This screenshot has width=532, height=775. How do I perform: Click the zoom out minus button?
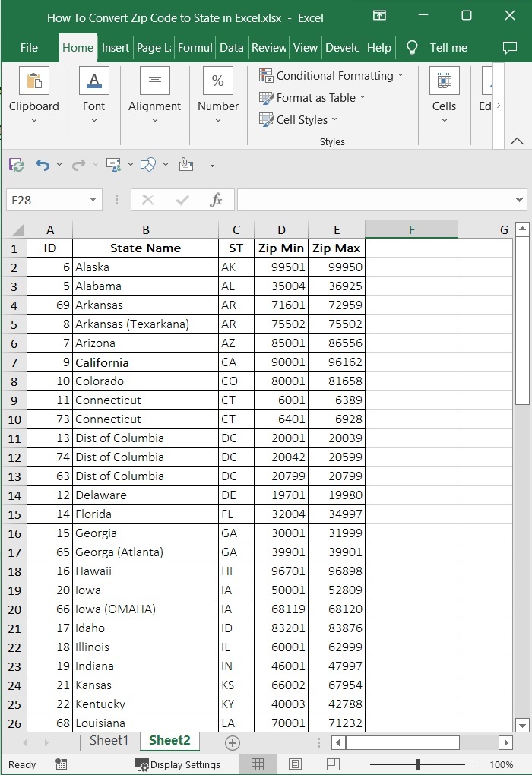tap(362, 764)
